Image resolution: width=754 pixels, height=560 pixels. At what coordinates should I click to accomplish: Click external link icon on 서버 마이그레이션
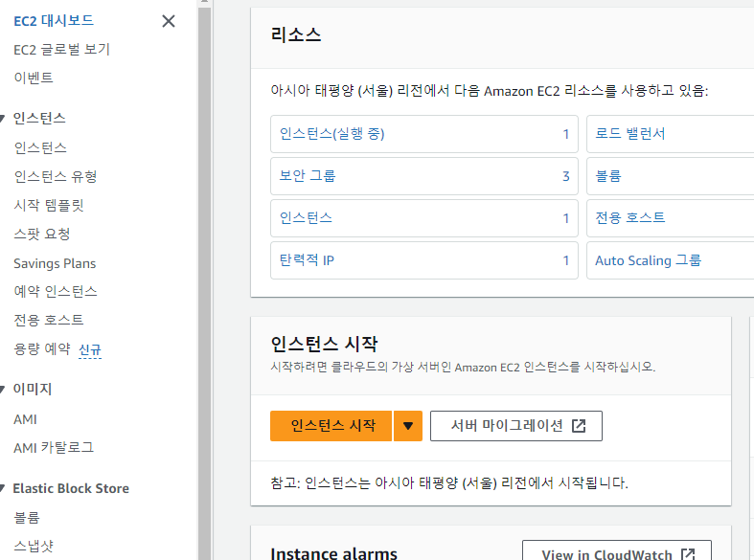(x=579, y=426)
